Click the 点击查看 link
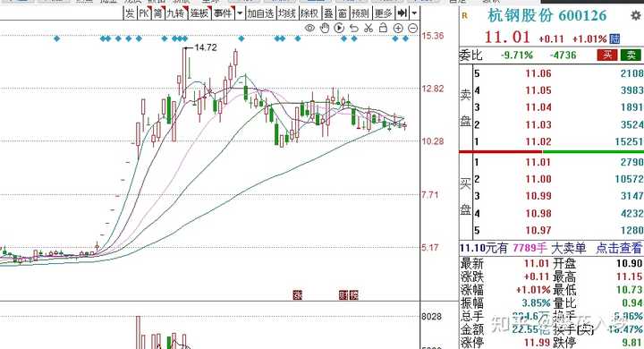Viewport: 644px width, 349px height. (x=619, y=248)
